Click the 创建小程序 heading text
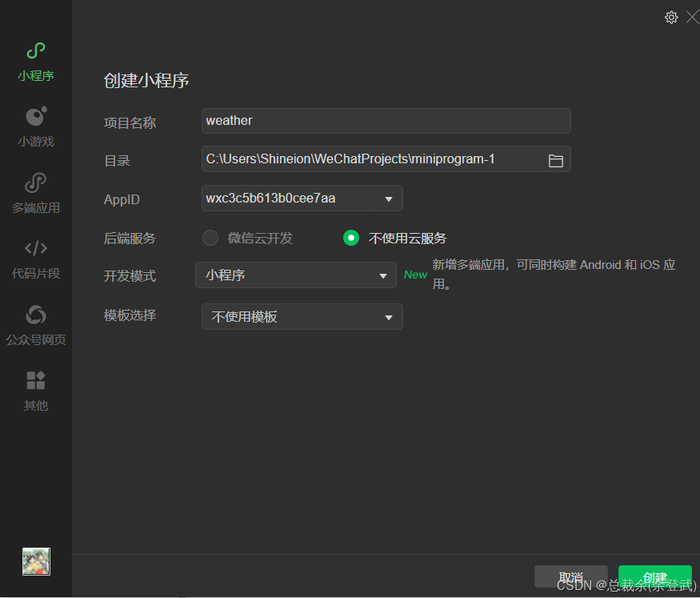Image resolution: width=700 pixels, height=598 pixels. pos(146,80)
